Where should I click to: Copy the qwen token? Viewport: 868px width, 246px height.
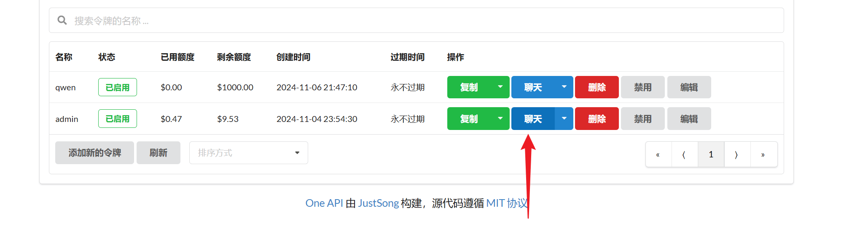pos(469,87)
